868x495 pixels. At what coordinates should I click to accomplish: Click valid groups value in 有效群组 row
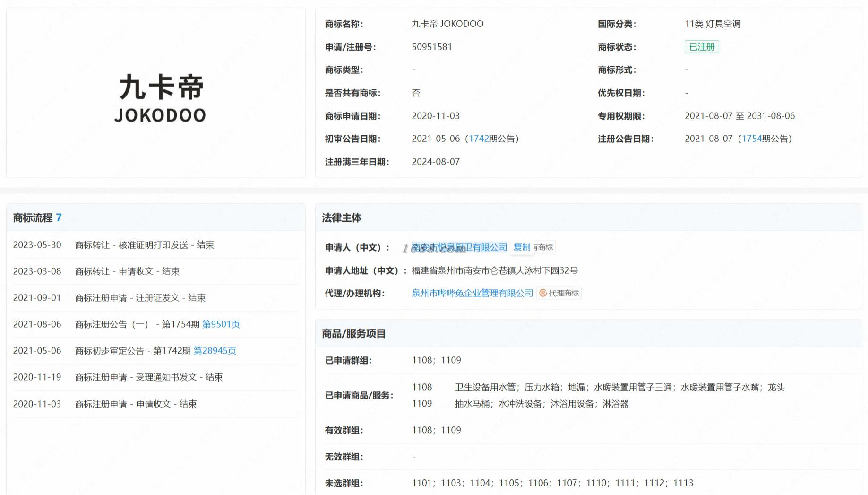[436, 430]
